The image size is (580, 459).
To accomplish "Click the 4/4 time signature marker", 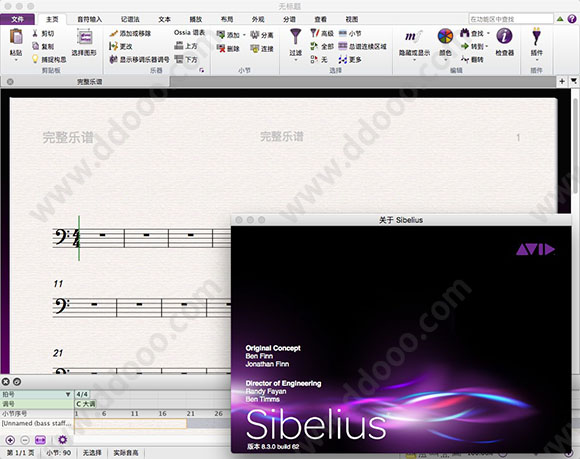I will click(x=82, y=394).
